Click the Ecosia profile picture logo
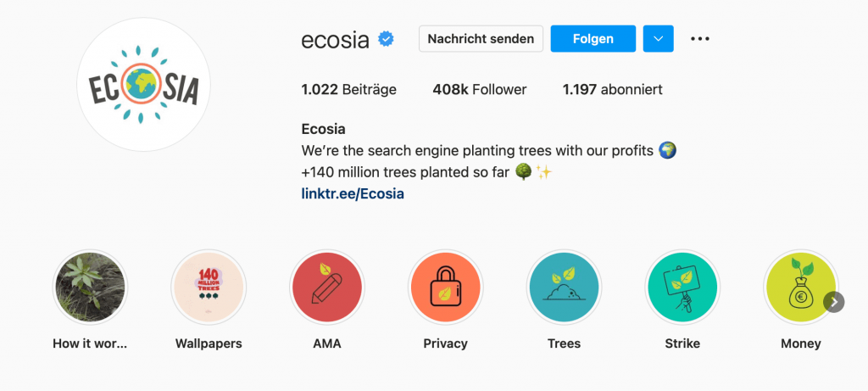Viewport: 868px width, 391px height. tap(143, 85)
